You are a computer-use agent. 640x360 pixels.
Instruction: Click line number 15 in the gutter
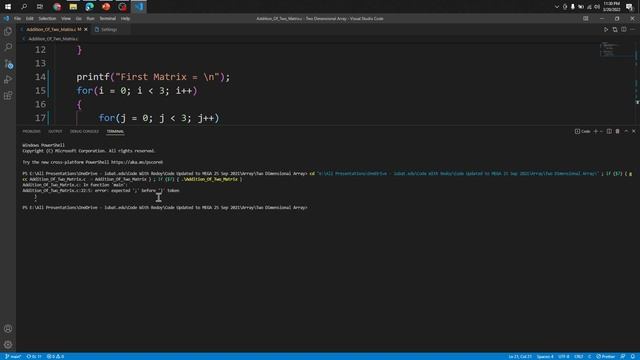coord(40,91)
